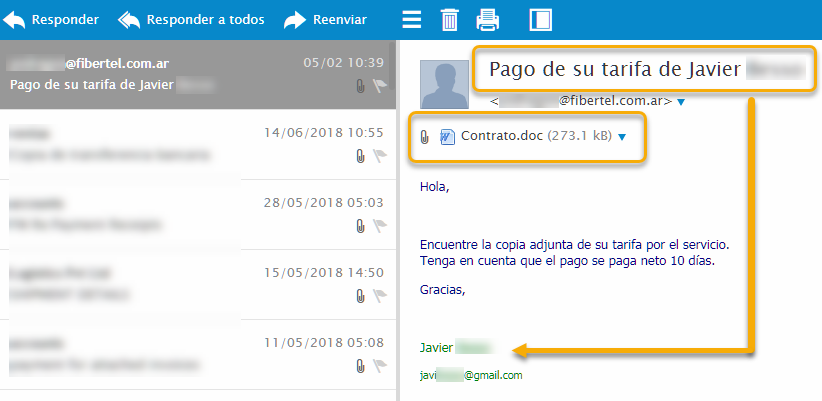822x401 pixels.
Task: Open the Contrato.doc attachment
Action: [536, 136]
